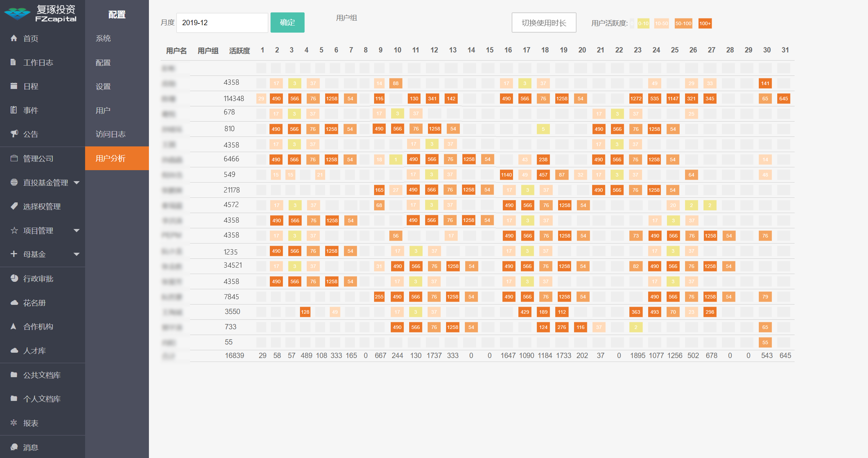Click the 活跃度 column header
The image size is (868, 458).
tap(239, 51)
